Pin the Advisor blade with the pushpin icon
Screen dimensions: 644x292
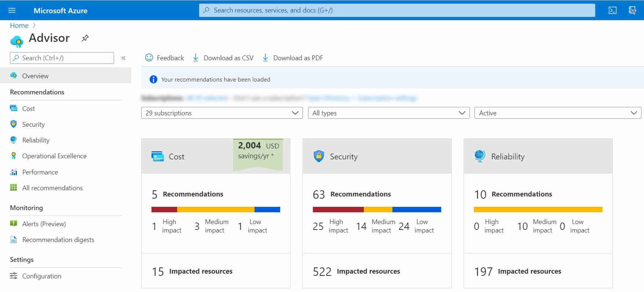click(85, 38)
